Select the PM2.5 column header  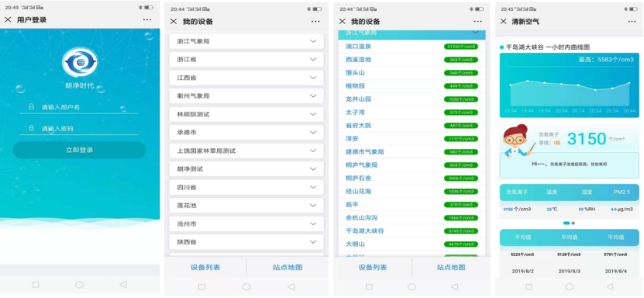click(622, 192)
